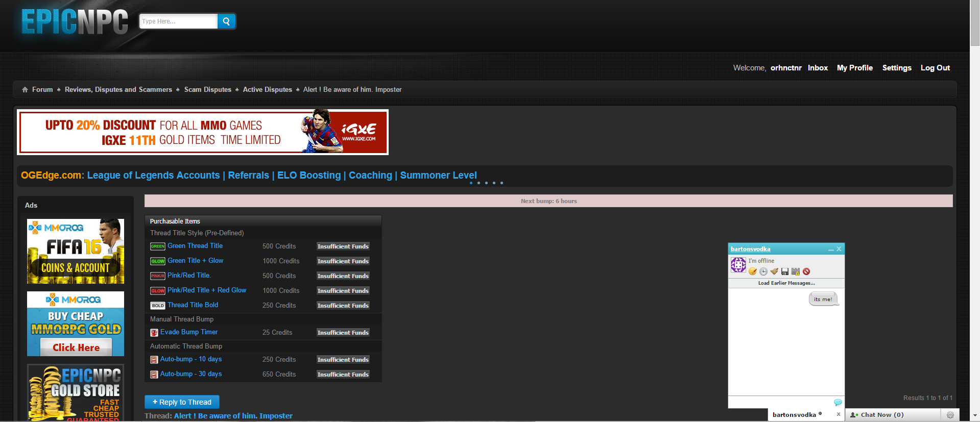Close the bartonsvodka chat tab
Image resolution: width=980 pixels, height=422 pixels.
click(x=839, y=414)
